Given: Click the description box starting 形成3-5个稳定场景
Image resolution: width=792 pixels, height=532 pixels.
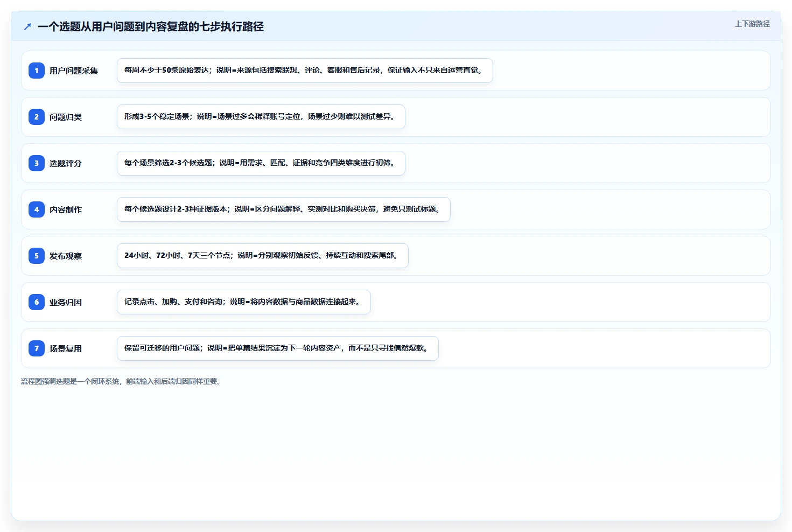Looking at the screenshot, I should [261, 117].
